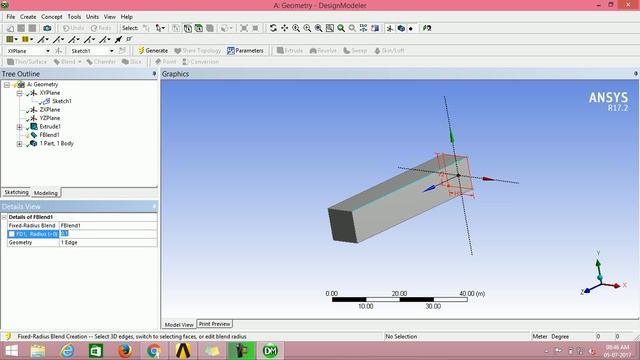Click the Zoom to Fit icon
The image size is (640, 360).
[318, 28]
